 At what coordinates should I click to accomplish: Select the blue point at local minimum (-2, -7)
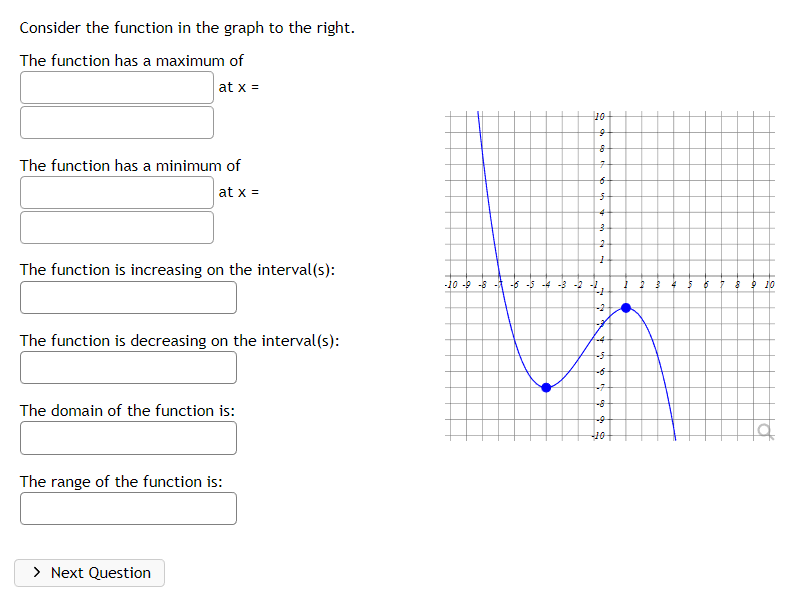point(545,387)
